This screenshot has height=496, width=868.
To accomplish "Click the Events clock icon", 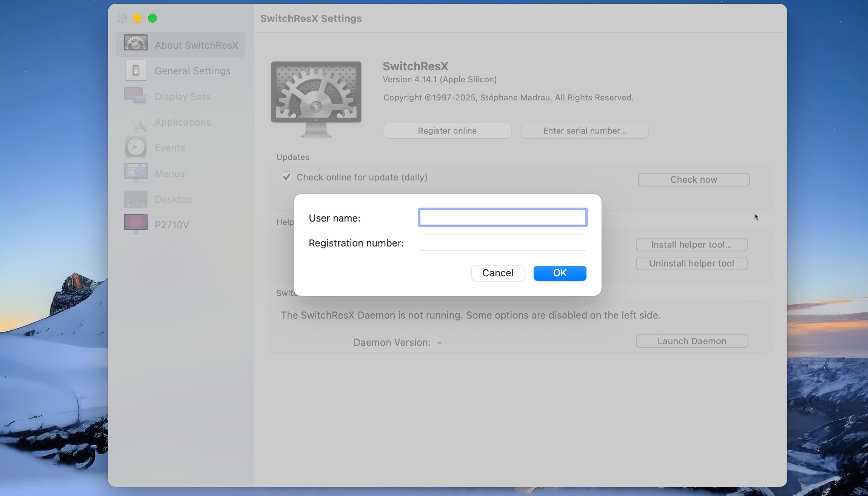I will click(x=135, y=147).
